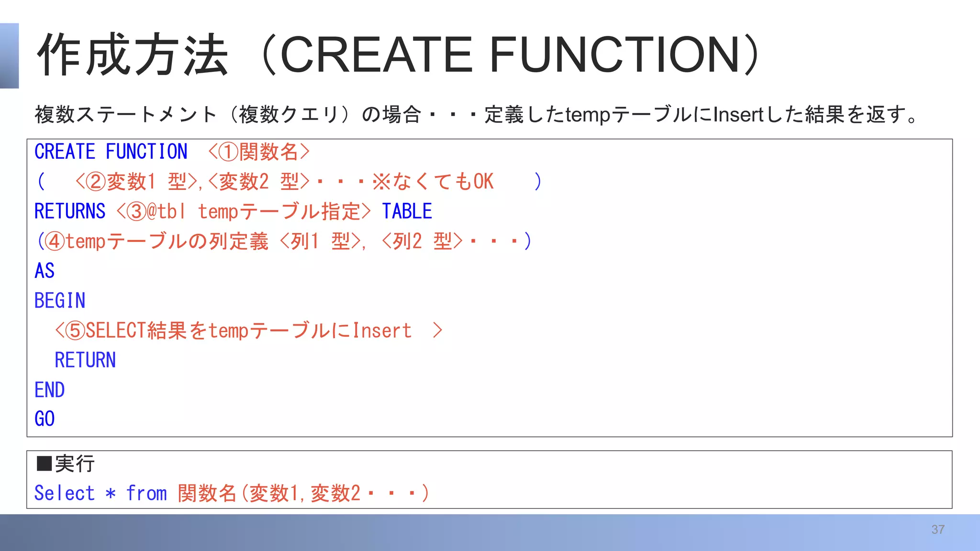Select the TABLE keyword
Screen dimensions: 980x551
point(407,211)
